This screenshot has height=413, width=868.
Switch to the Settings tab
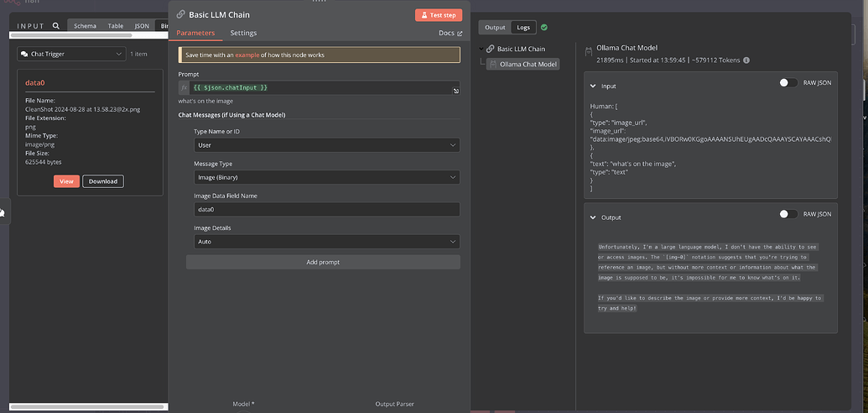coord(243,33)
